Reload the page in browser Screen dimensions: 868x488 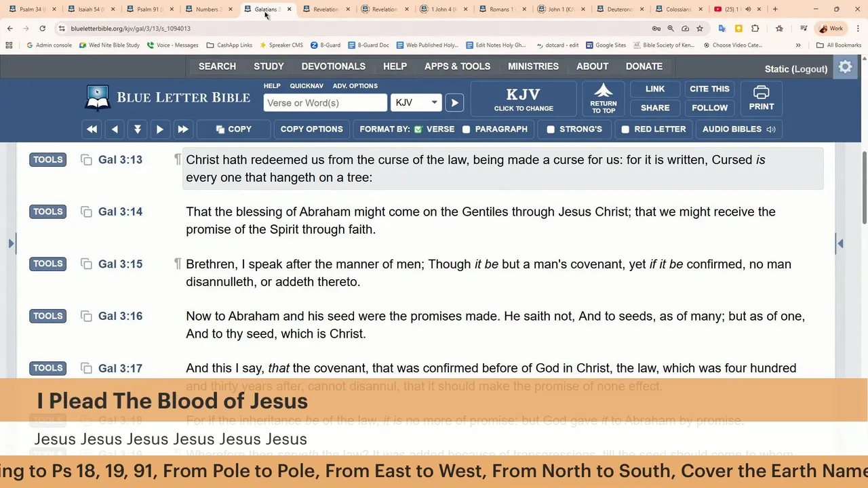42,28
